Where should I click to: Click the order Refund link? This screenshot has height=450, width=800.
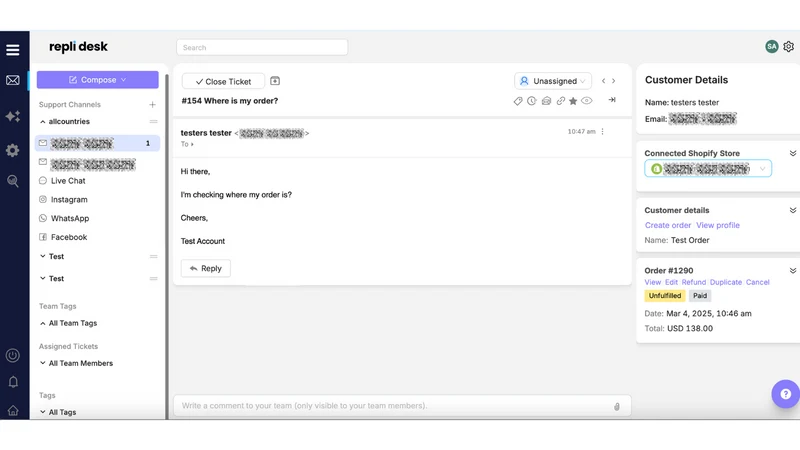click(x=694, y=282)
